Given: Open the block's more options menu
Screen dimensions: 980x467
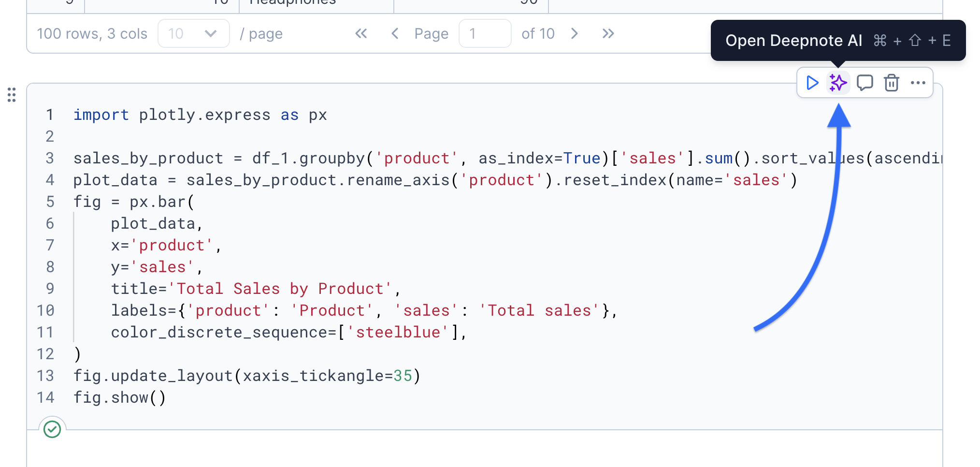Looking at the screenshot, I should pyautogui.click(x=918, y=83).
